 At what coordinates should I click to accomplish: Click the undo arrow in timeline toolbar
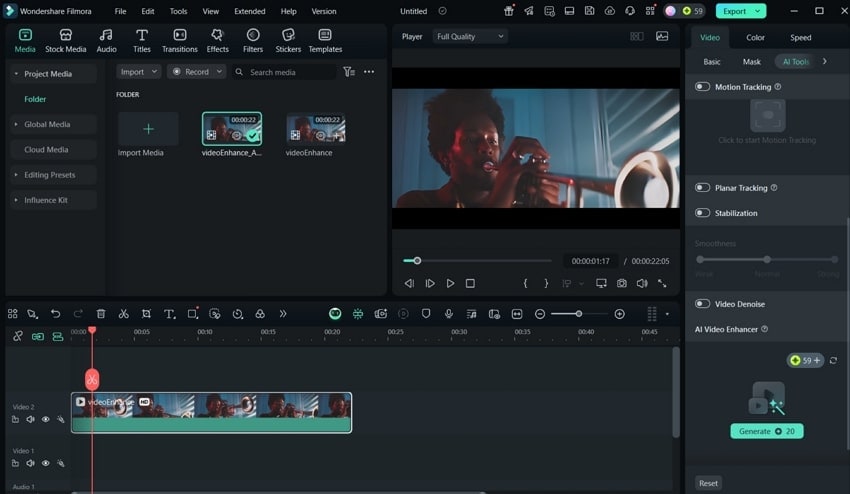[55, 313]
